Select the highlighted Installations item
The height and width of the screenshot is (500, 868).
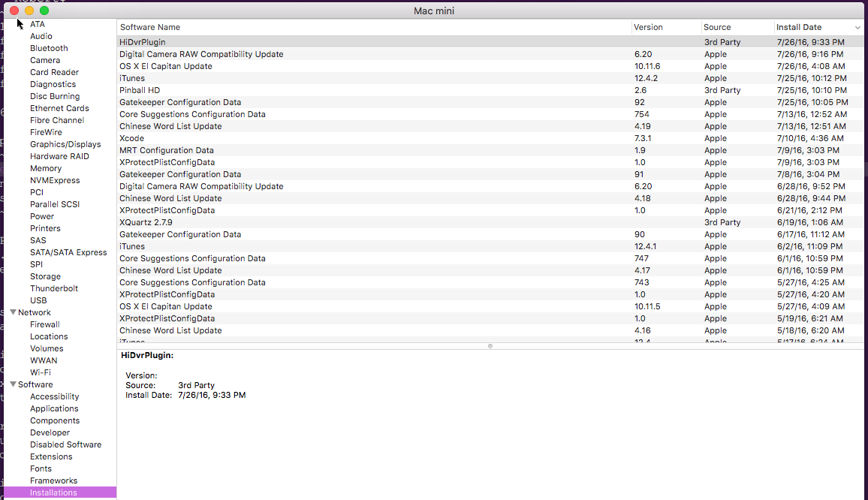[x=60, y=492]
